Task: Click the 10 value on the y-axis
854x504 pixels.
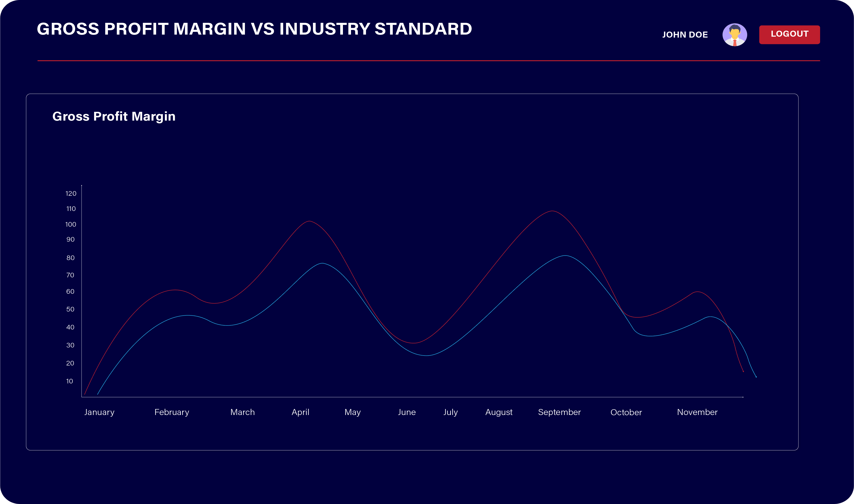Action: [x=69, y=381]
